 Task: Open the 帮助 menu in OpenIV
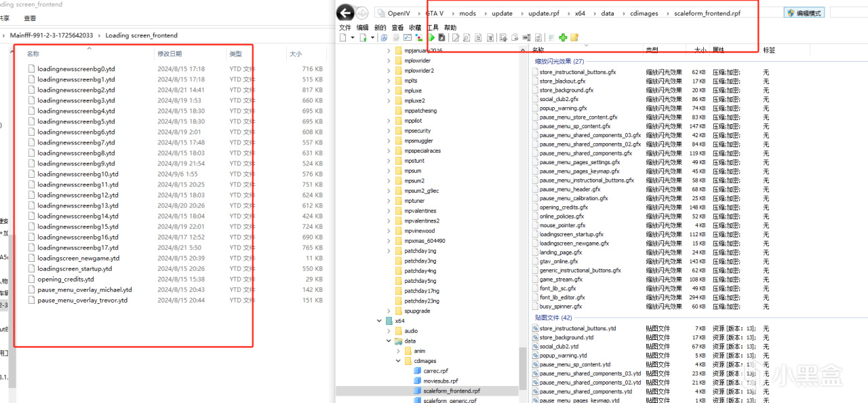click(x=450, y=28)
